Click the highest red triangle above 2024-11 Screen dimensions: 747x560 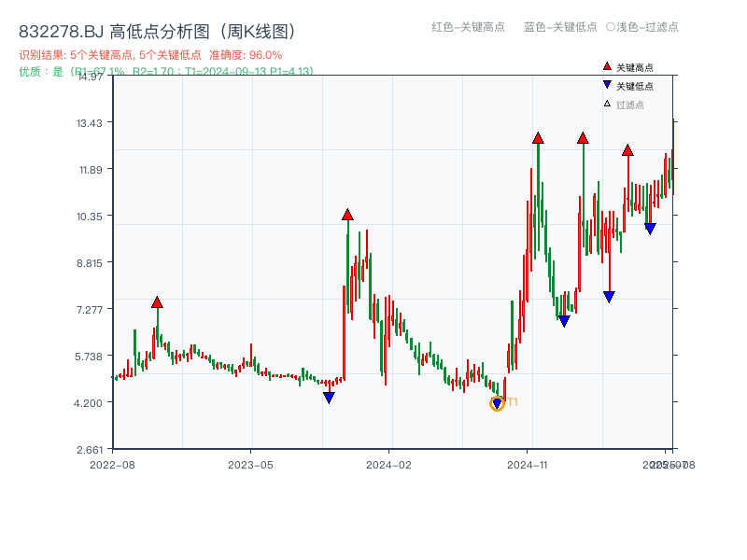click(539, 138)
